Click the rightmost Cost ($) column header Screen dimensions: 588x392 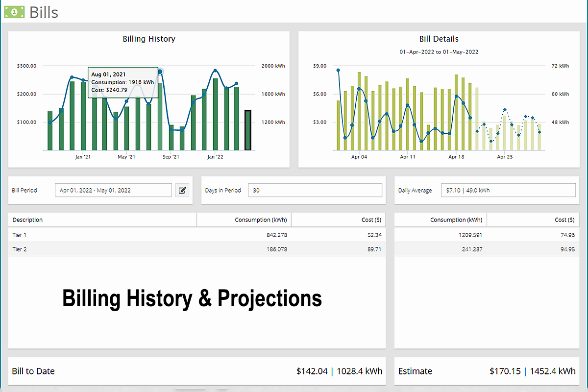[x=533, y=220]
